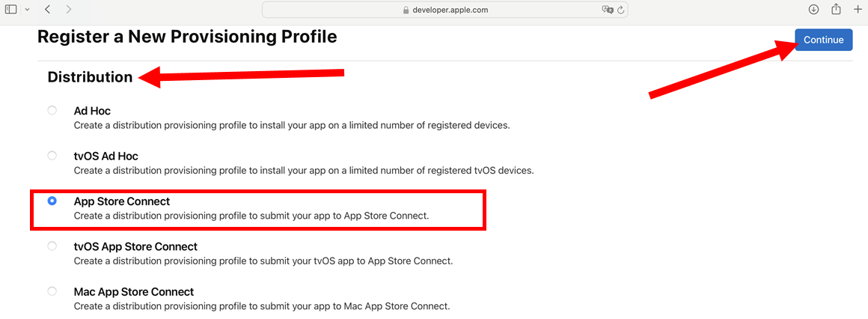868x319 pixels.
Task: Click the Ad Hoc option label
Action: pos(93,111)
